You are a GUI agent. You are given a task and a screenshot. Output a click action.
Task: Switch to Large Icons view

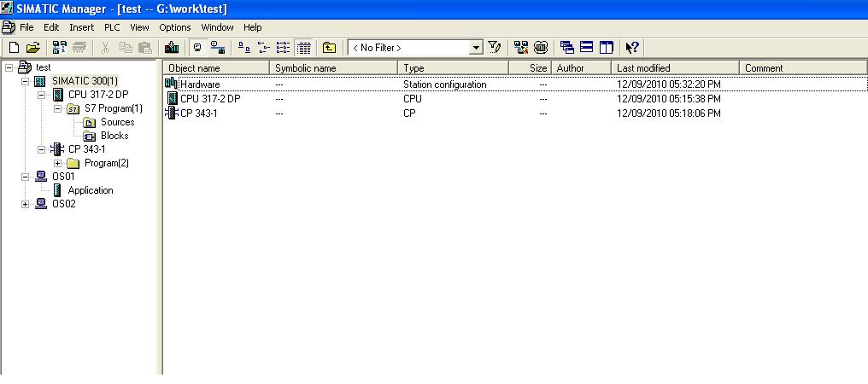click(x=244, y=48)
